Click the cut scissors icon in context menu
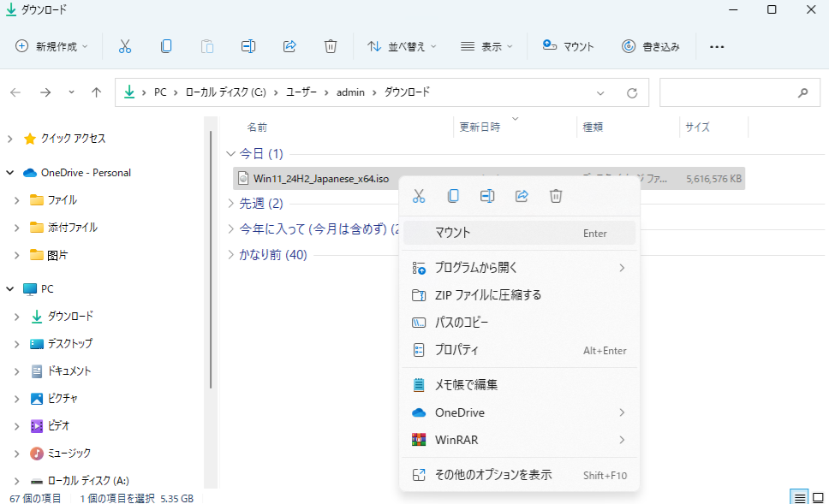 click(x=419, y=196)
